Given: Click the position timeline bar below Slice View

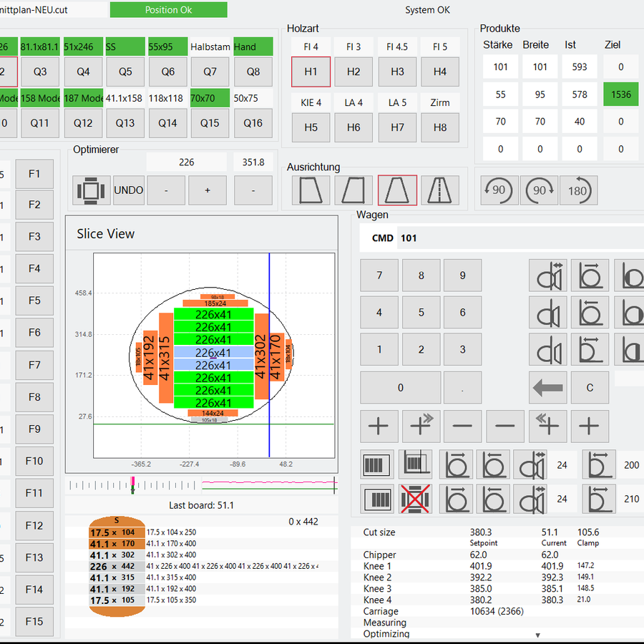Looking at the screenshot, I should [x=201, y=485].
